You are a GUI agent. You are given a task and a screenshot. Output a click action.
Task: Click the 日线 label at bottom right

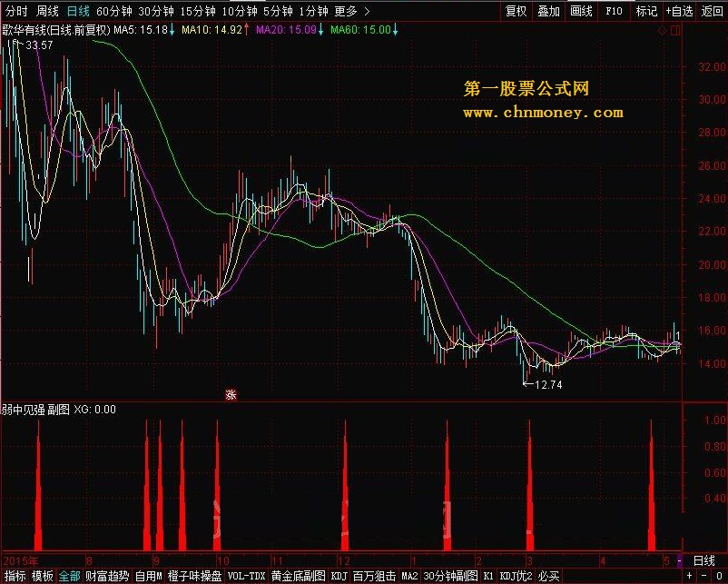coord(703,560)
